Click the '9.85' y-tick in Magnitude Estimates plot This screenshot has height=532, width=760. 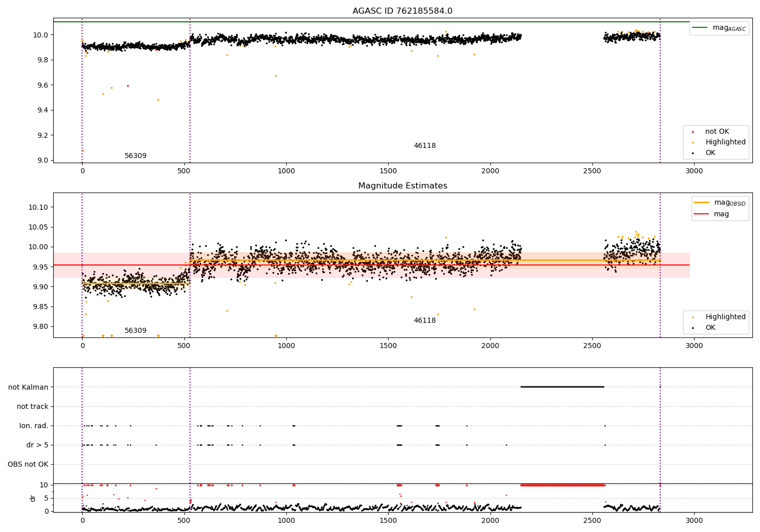[x=41, y=307]
